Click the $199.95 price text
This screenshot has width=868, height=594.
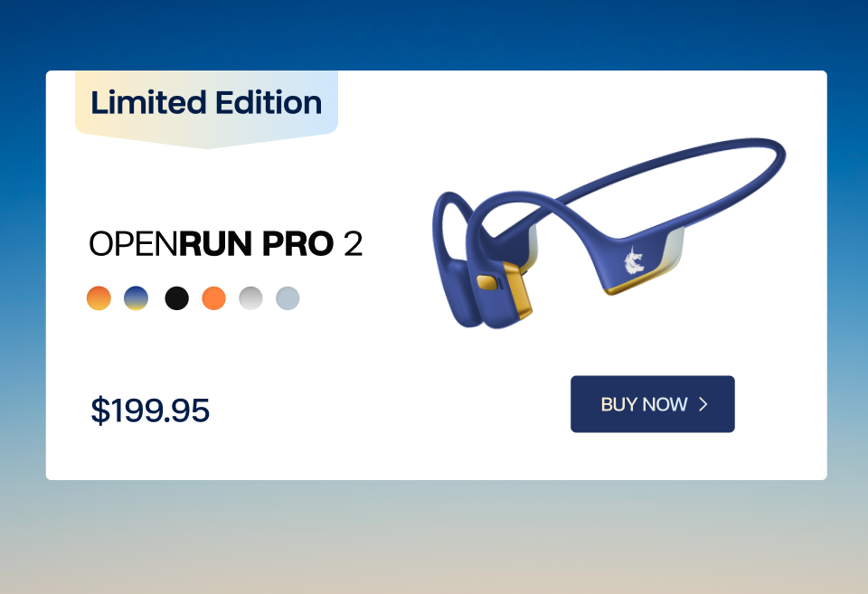150,410
